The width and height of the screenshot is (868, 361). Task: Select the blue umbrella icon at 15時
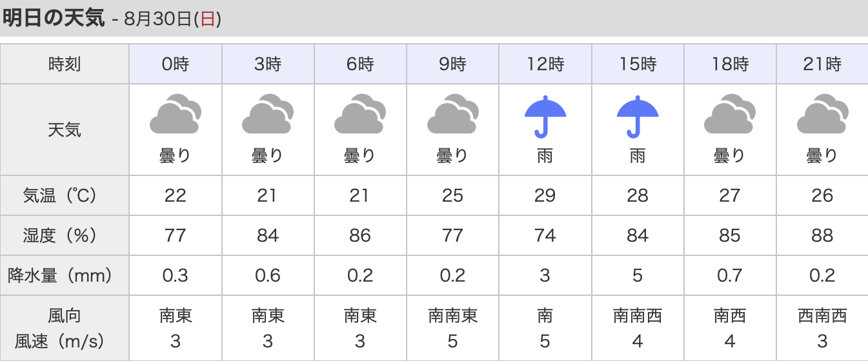pos(638,117)
